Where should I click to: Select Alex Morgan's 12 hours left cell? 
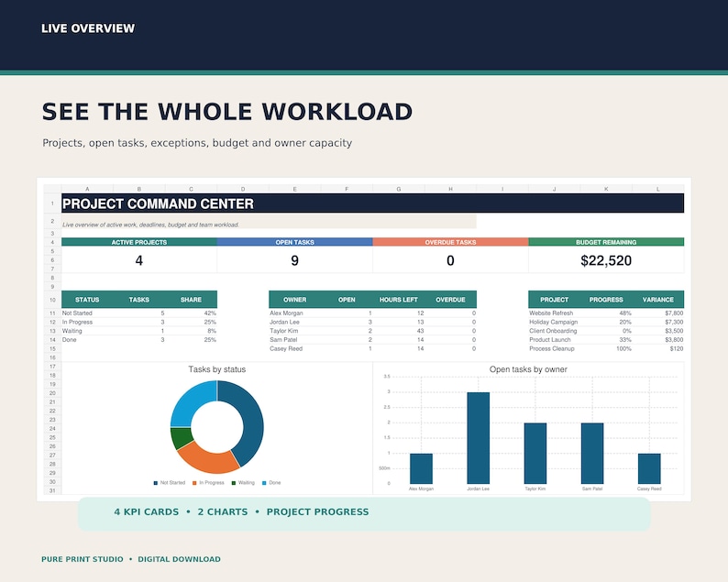[398, 313]
